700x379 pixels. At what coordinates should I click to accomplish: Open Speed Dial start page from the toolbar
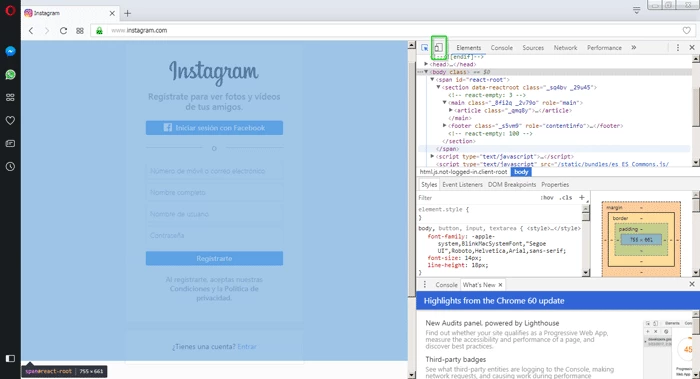pos(80,30)
